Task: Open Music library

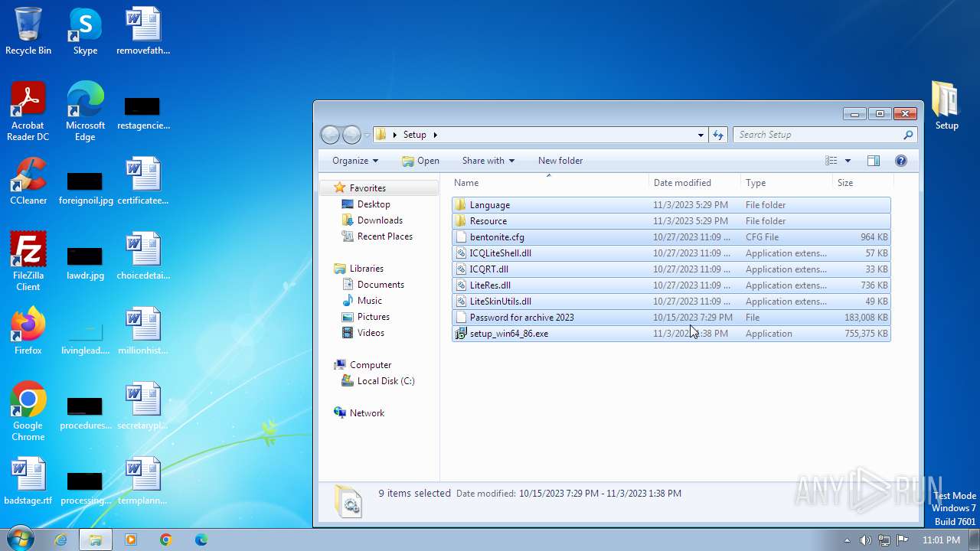Action: (x=369, y=301)
